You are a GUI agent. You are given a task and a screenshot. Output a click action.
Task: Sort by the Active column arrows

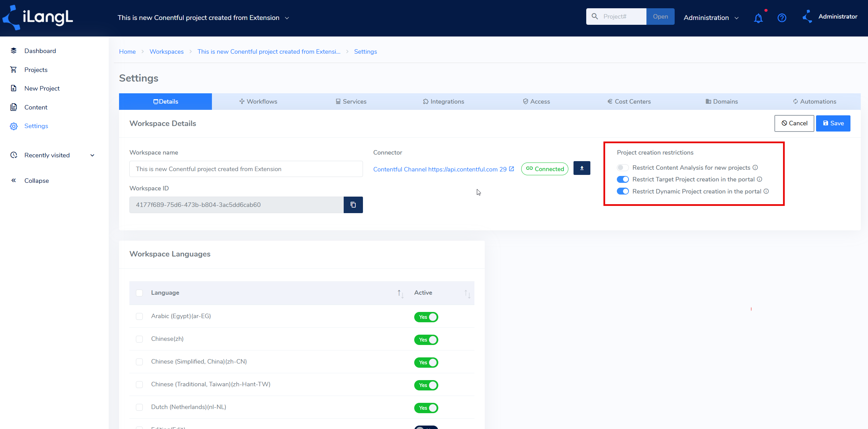coord(467,293)
